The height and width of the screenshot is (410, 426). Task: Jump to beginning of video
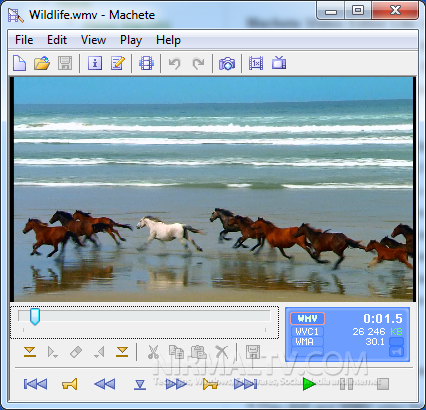[x=35, y=384]
